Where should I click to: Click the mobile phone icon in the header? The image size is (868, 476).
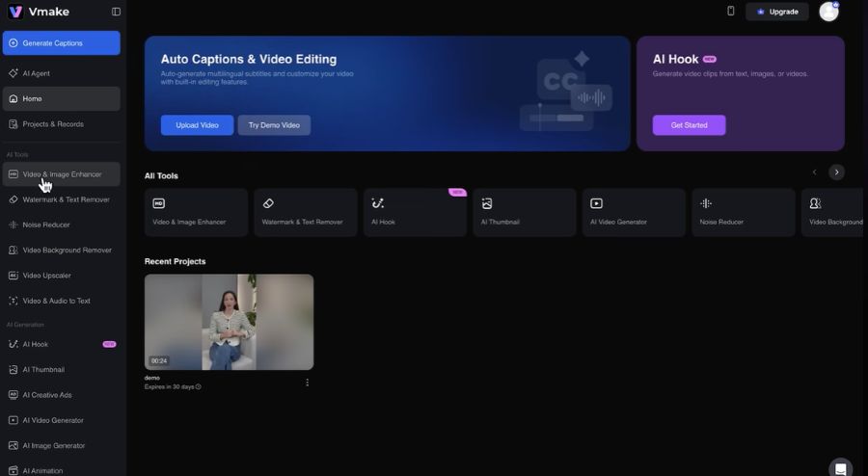click(x=731, y=11)
